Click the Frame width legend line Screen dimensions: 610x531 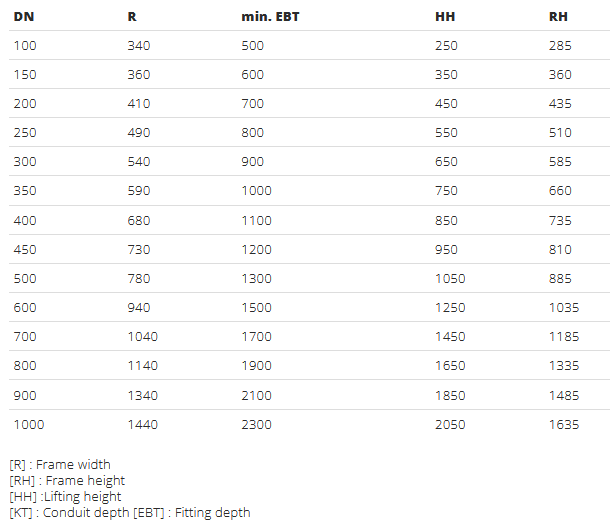(60, 464)
